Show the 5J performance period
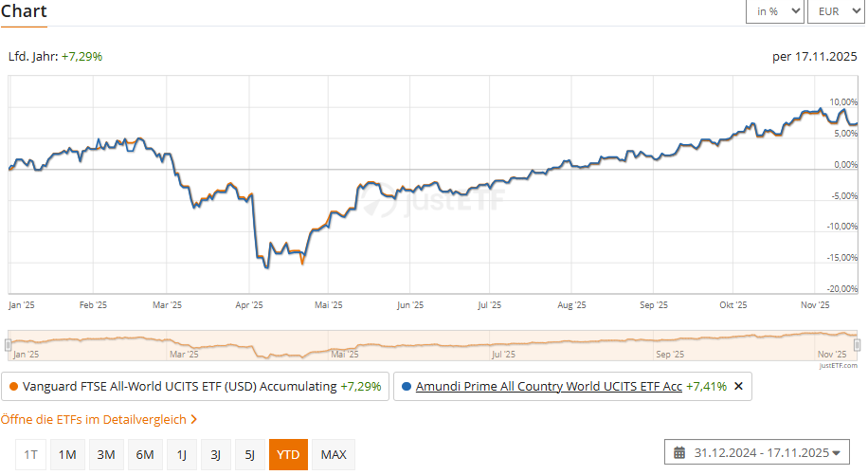868x475 pixels. tap(249, 454)
